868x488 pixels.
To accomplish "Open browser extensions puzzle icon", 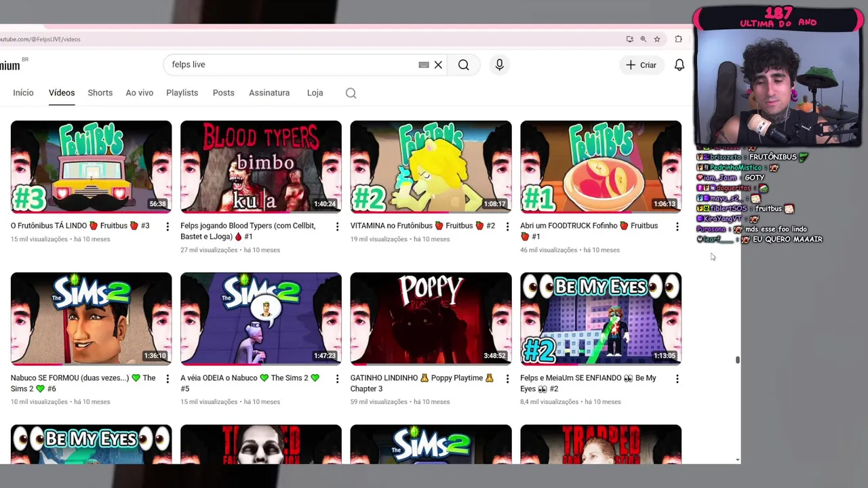I will click(x=678, y=39).
